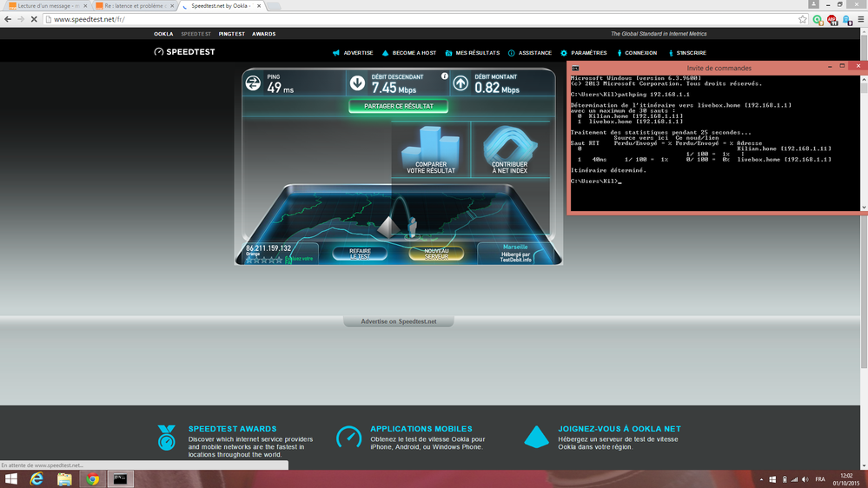Click the Connexion nav link
The width and height of the screenshot is (868, 488).
click(x=637, y=53)
